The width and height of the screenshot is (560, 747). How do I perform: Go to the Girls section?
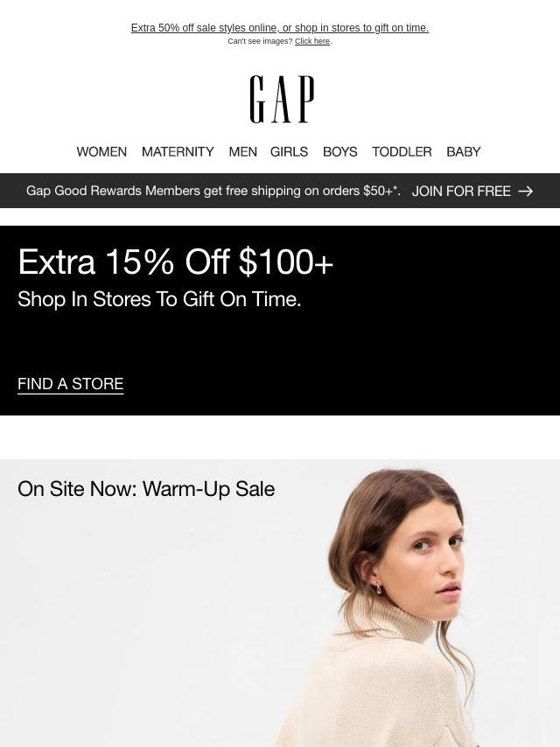tap(289, 151)
